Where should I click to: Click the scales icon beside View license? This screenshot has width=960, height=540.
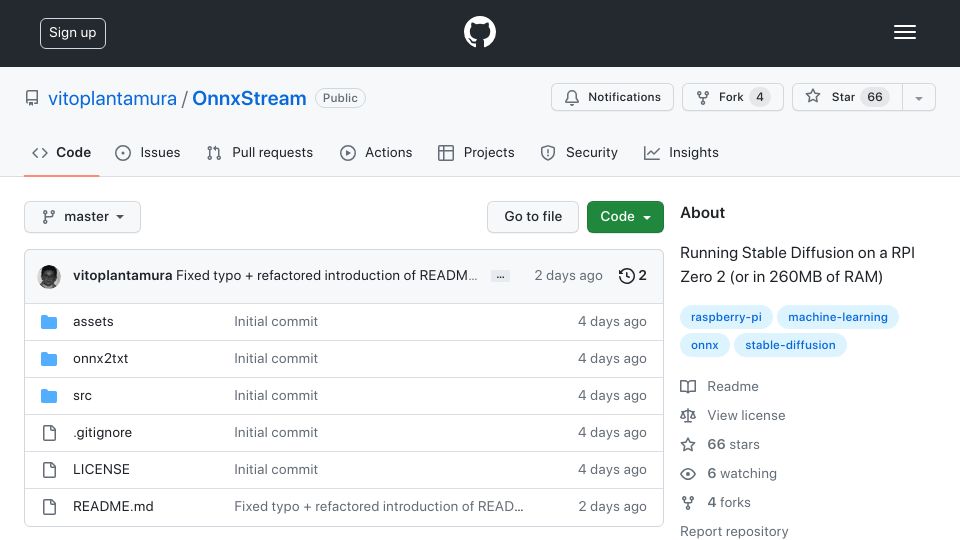coord(688,416)
